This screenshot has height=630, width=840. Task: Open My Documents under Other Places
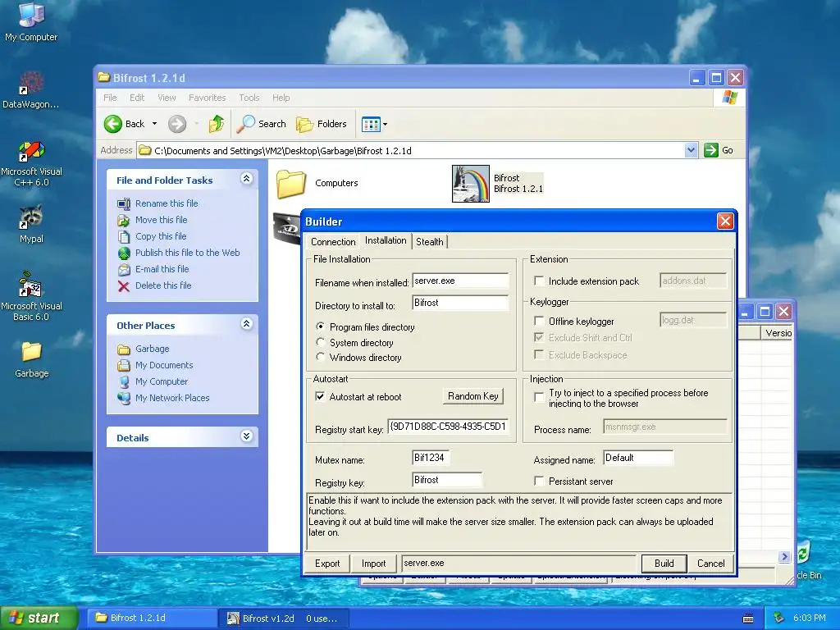(x=164, y=365)
